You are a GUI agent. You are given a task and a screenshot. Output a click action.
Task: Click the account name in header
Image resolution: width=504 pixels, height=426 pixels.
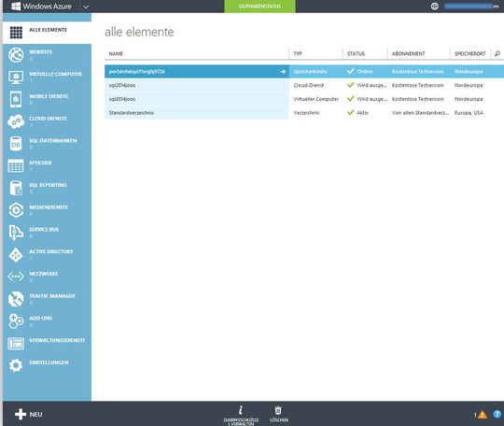[x=471, y=7]
